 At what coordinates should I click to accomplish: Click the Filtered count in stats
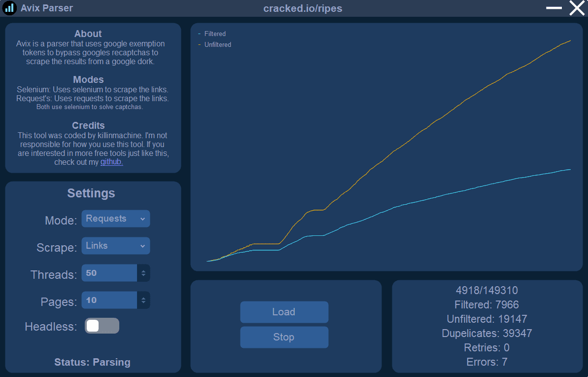click(487, 304)
